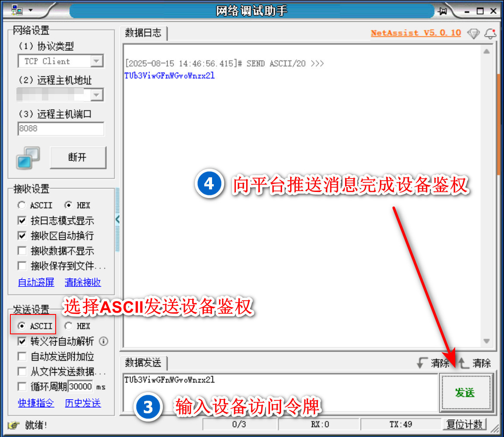Click the status bar hand icon
This screenshot has width=504, height=437.
pyautogui.click(x=14, y=425)
